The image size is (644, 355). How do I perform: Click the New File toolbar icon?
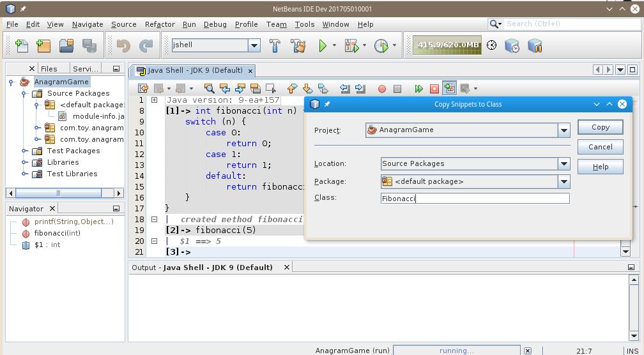pos(21,45)
